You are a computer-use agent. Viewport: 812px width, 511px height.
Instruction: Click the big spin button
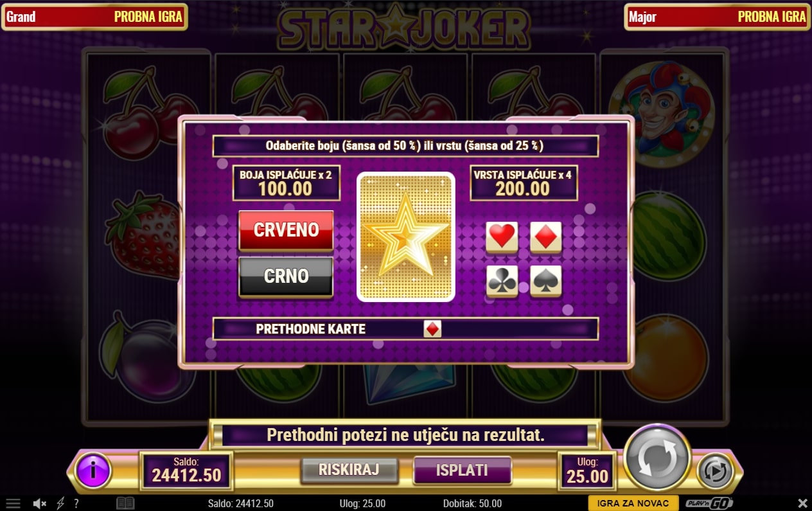pyautogui.click(x=658, y=457)
